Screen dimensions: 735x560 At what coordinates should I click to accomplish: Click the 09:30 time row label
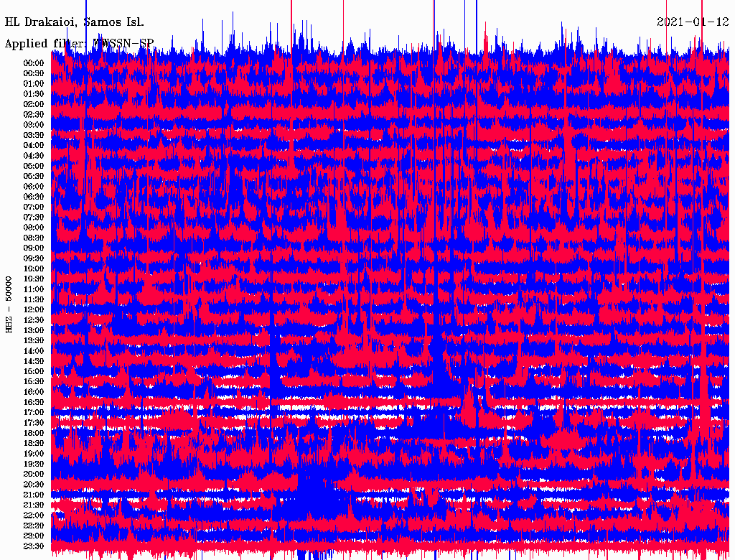[x=34, y=258]
